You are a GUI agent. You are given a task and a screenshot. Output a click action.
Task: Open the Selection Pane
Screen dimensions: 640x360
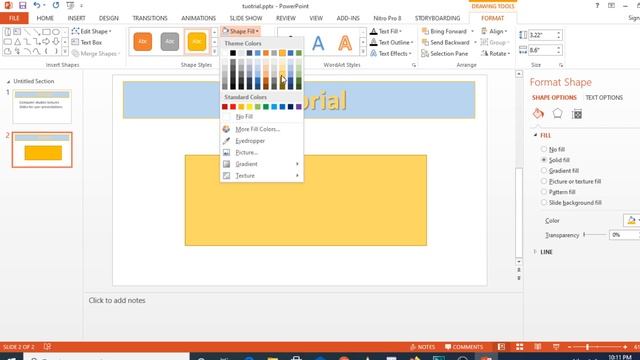[444, 53]
